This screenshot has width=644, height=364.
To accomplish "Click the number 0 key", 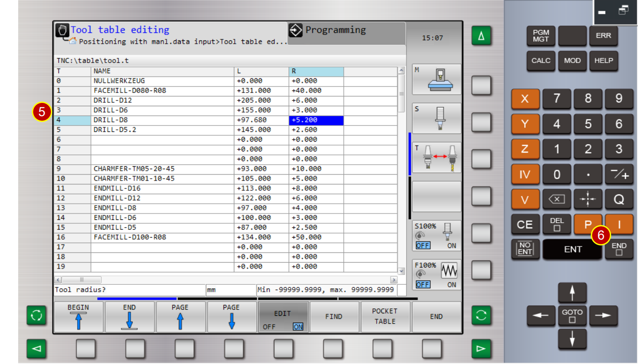I will click(x=557, y=174).
